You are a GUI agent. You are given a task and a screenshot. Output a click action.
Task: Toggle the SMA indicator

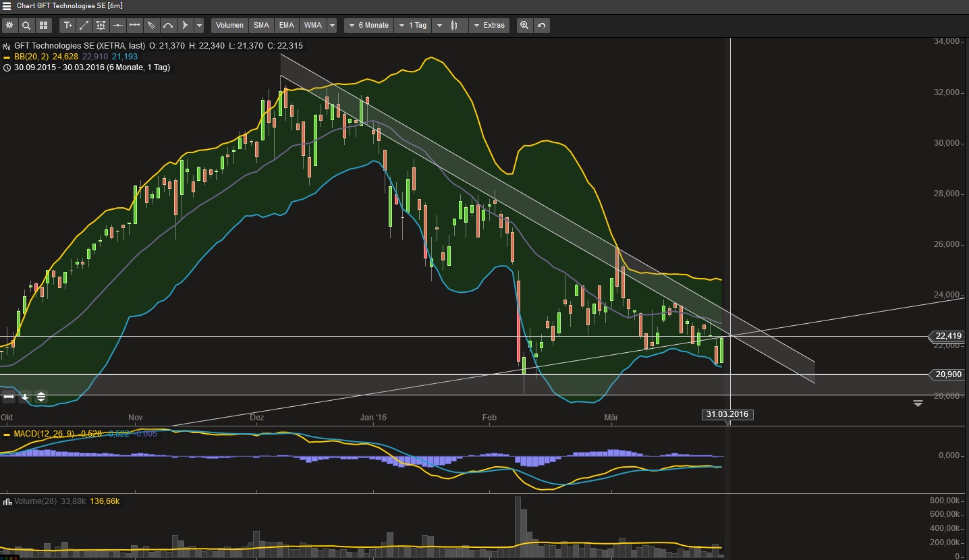point(261,26)
